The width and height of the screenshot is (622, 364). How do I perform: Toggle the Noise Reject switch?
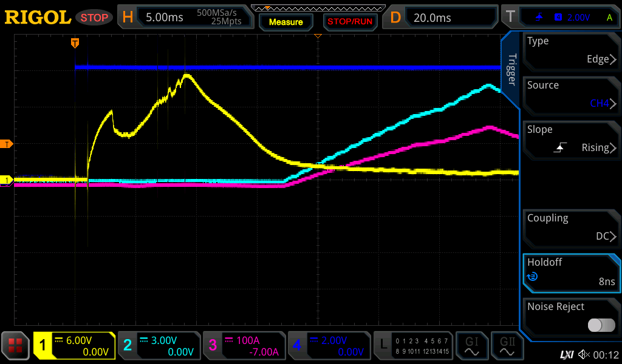click(601, 325)
